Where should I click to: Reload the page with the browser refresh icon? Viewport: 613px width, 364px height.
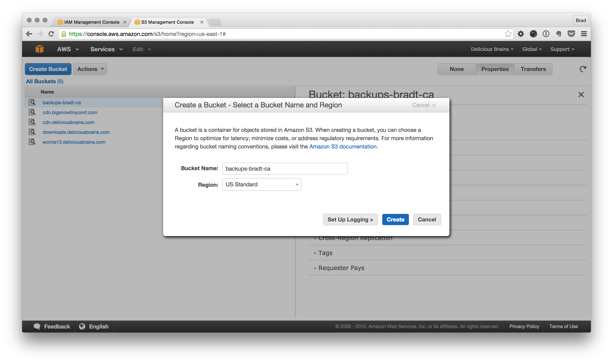(x=51, y=34)
